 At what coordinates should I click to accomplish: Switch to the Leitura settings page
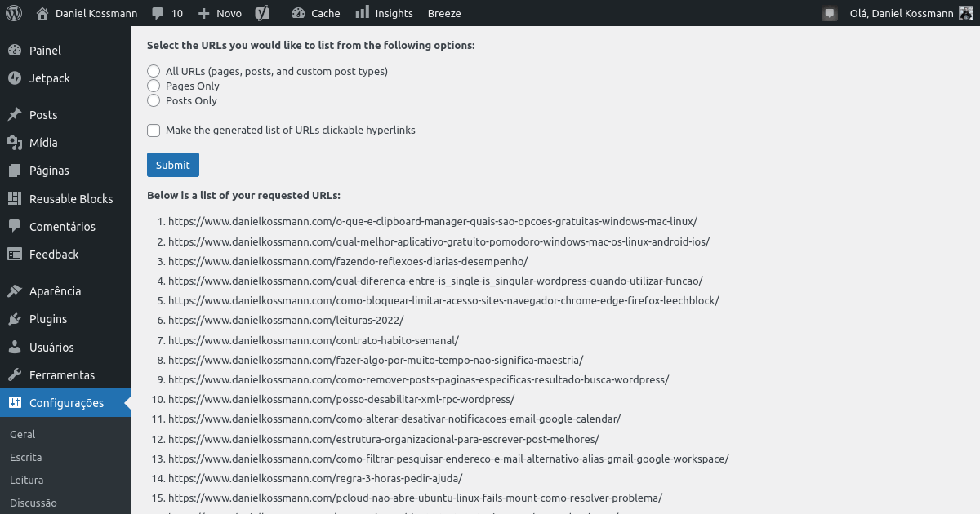coord(25,480)
